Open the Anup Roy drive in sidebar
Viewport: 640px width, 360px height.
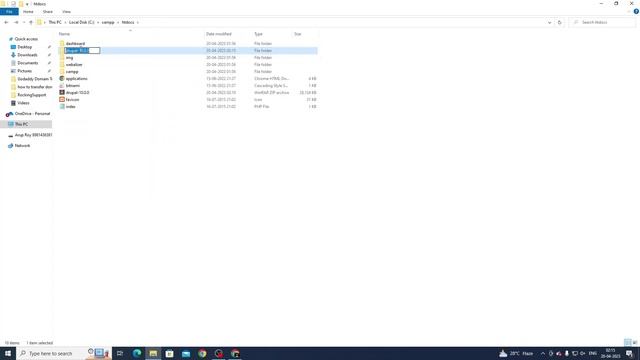33,135
